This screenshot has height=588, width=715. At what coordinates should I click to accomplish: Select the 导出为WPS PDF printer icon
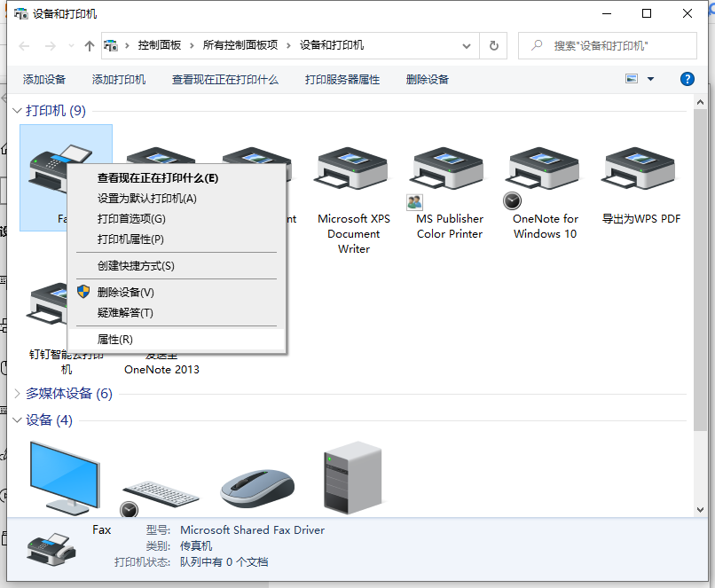[640, 170]
